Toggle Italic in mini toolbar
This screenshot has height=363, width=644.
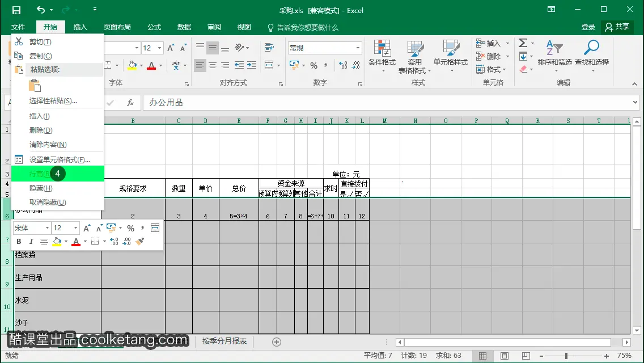pyautogui.click(x=31, y=241)
